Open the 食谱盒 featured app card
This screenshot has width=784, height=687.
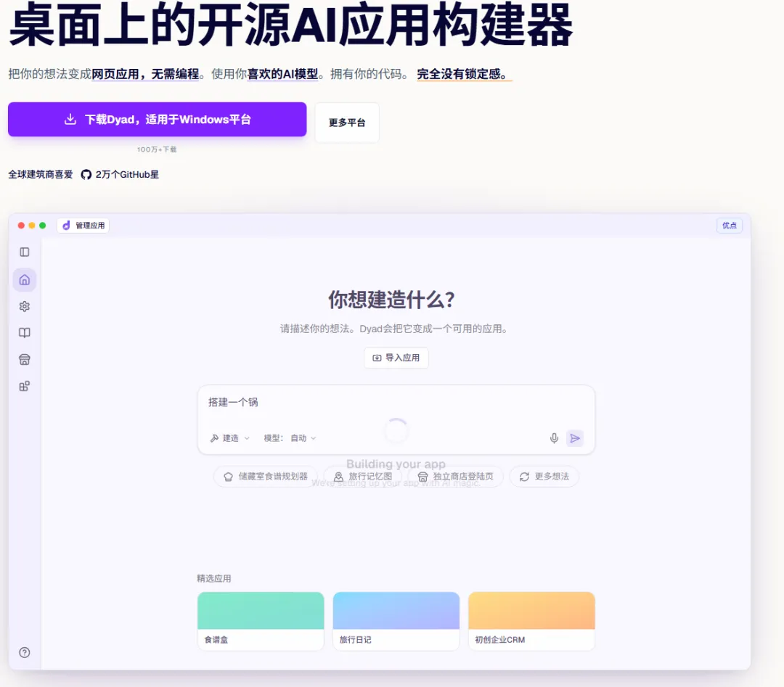[x=261, y=621]
